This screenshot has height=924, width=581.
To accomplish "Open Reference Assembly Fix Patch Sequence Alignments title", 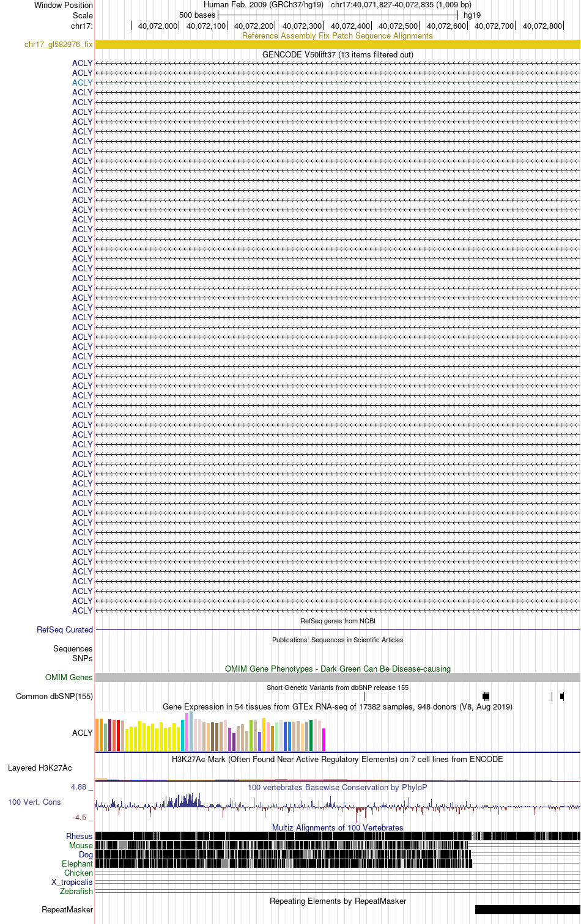I will point(338,35).
